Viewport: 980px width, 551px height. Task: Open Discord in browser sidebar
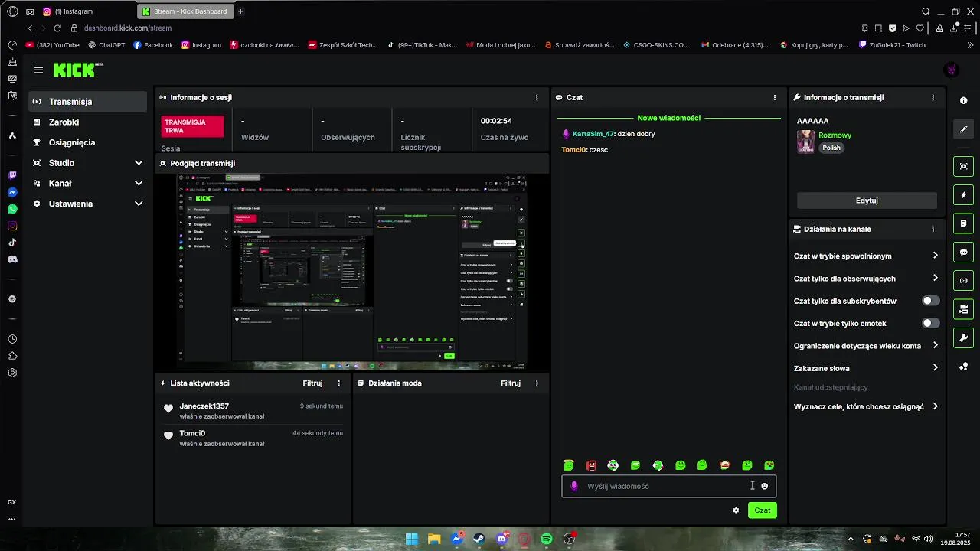(x=12, y=259)
